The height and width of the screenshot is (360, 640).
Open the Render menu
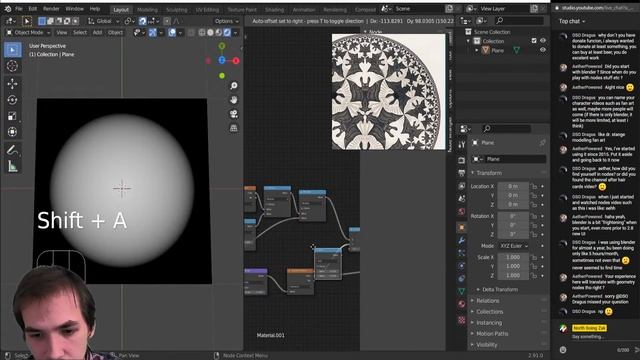click(51, 9)
